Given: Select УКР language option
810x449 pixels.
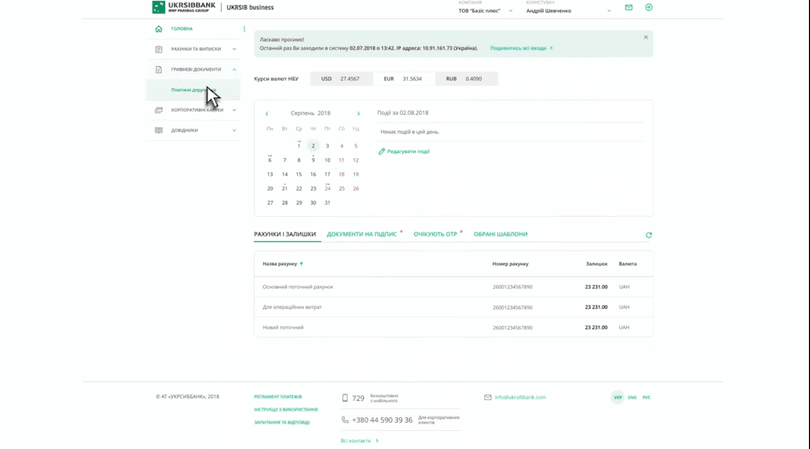Looking at the screenshot, I should pyautogui.click(x=618, y=397).
